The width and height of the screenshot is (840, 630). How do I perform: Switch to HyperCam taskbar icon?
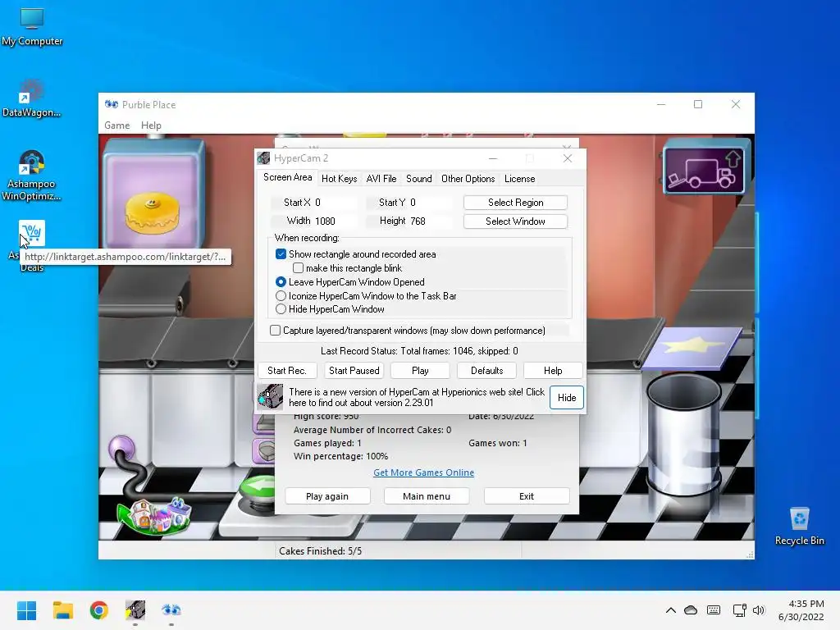pyautogui.click(x=135, y=610)
